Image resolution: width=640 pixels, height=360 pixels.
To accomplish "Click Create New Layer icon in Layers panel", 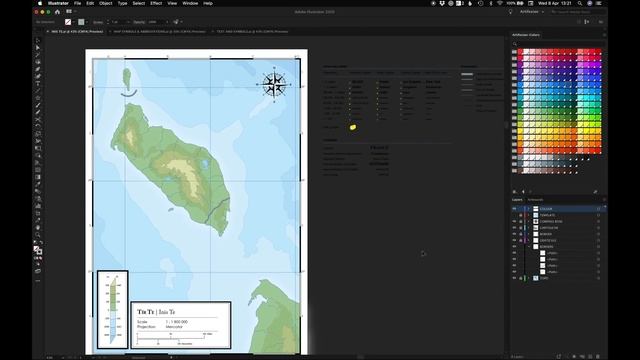I will pyautogui.click(x=590, y=356).
